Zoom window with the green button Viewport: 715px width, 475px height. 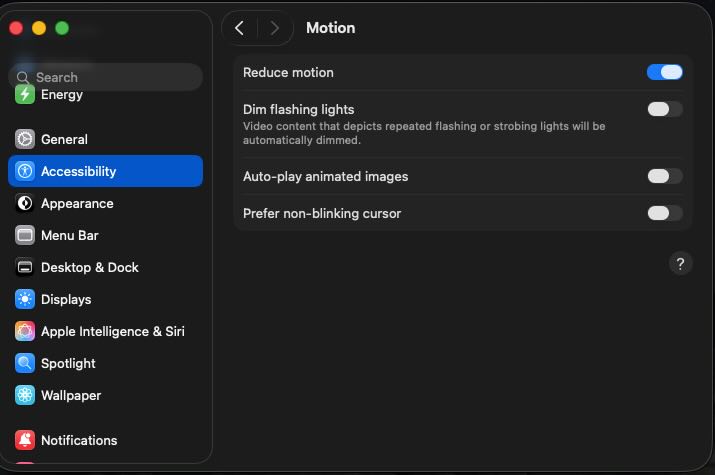point(62,28)
